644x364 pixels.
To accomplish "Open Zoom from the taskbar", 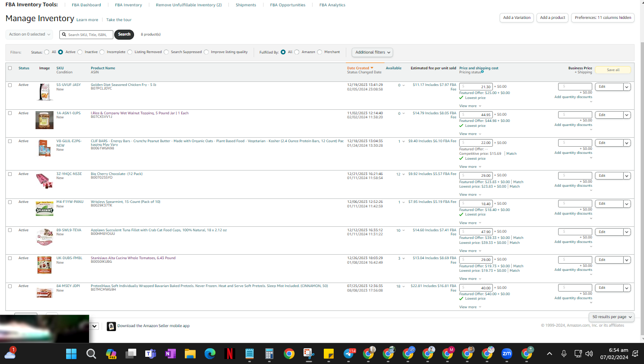I will 507,354.
